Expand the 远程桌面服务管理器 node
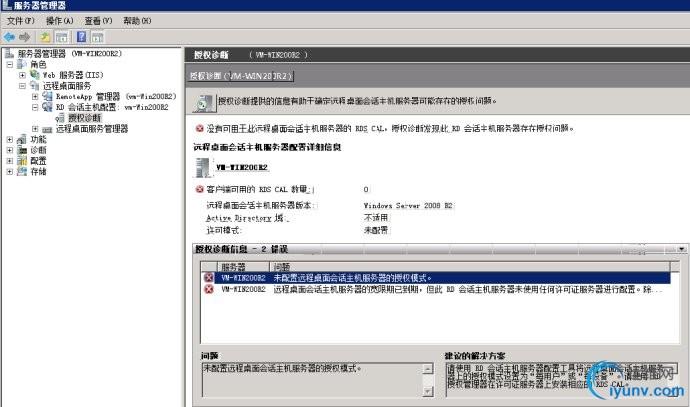This screenshot has height=407, width=690. (35, 129)
